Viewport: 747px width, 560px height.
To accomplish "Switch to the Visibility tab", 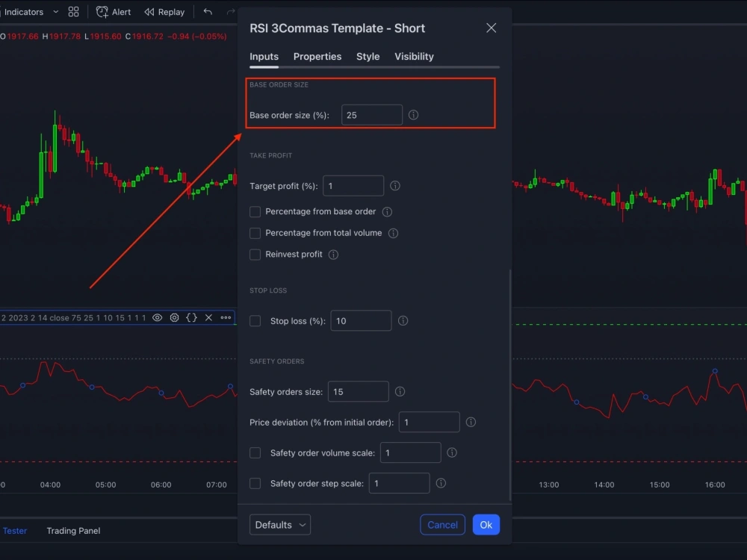I will pyautogui.click(x=414, y=57).
